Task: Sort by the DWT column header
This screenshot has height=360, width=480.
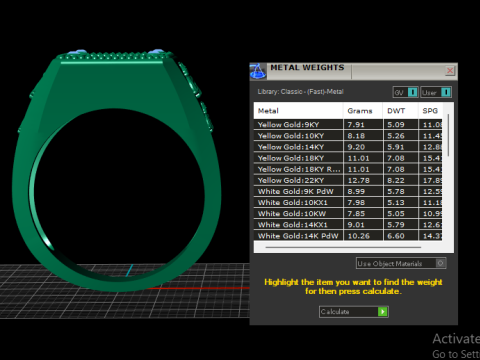Action: coord(400,111)
